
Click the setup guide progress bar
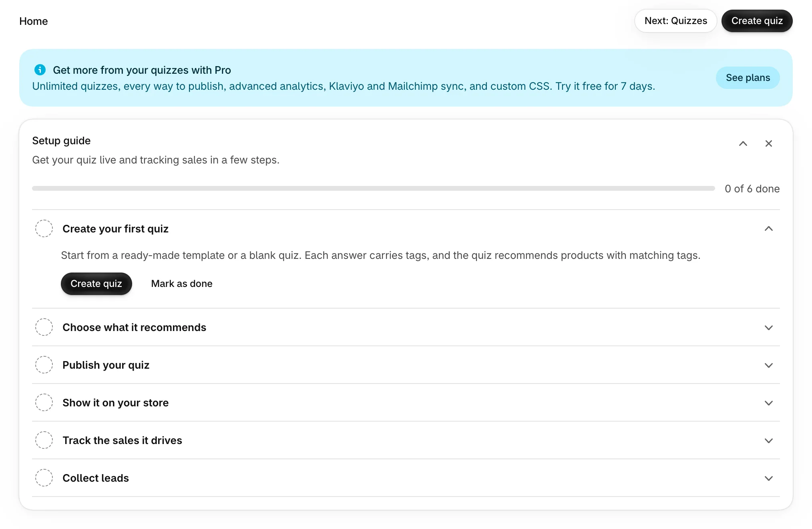(373, 188)
